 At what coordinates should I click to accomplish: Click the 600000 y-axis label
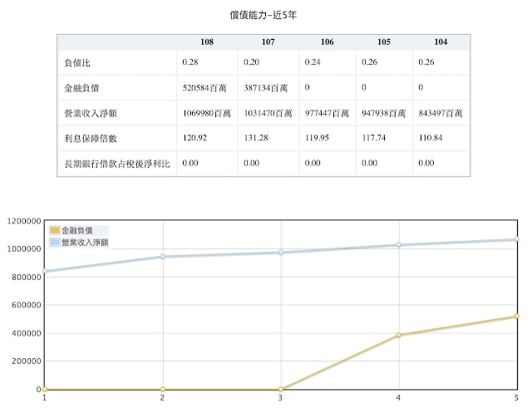(x=26, y=305)
